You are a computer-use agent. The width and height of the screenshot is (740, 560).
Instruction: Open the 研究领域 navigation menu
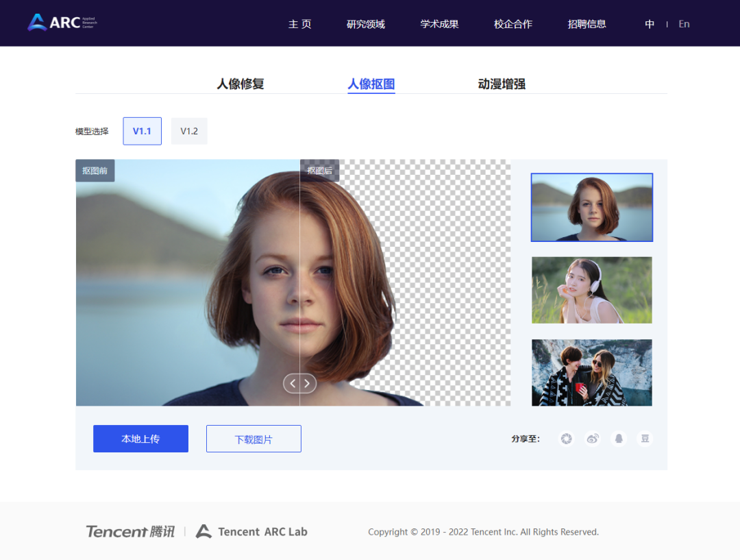click(x=366, y=24)
